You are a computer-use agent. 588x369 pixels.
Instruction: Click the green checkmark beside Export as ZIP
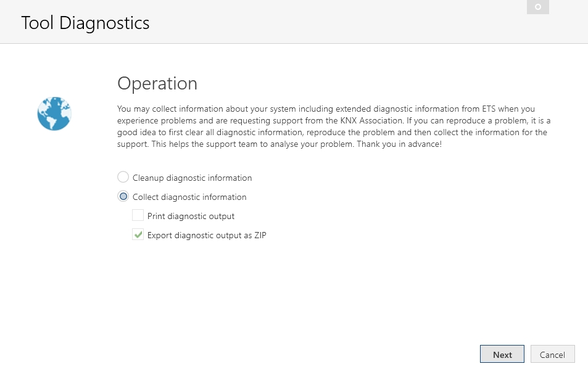[138, 234]
